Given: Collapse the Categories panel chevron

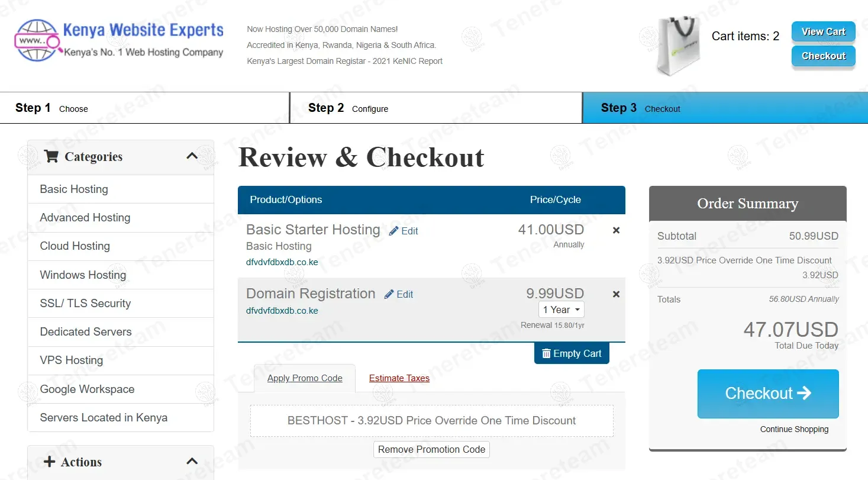Looking at the screenshot, I should coord(192,156).
